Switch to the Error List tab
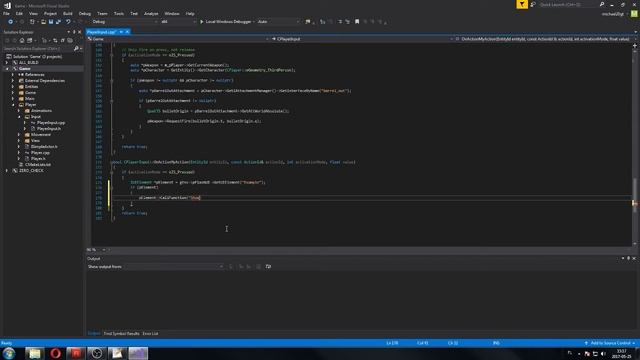640x360 pixels. 150,333
